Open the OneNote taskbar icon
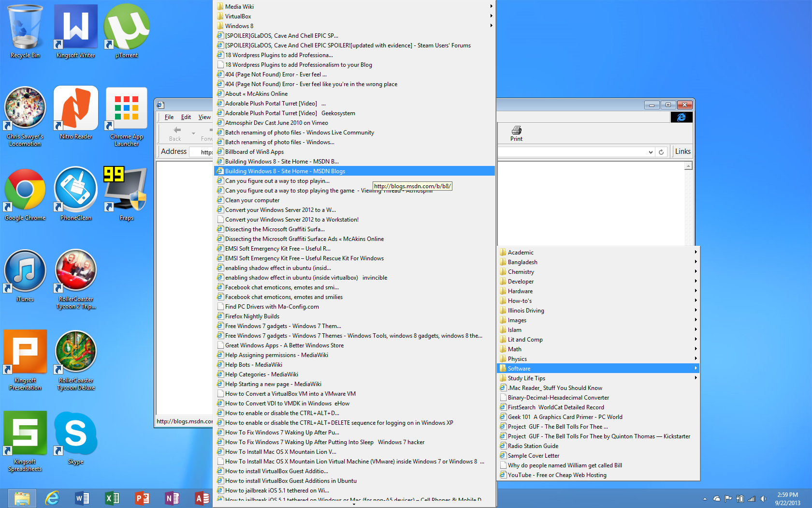This screenshot has width=812, height=508. [172, 498]
